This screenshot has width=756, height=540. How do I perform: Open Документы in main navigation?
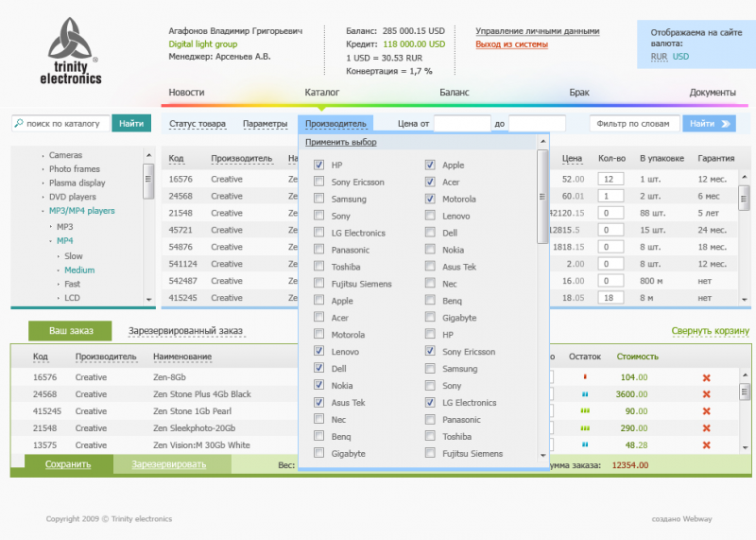pyautogui.click(x=713, y=92)
